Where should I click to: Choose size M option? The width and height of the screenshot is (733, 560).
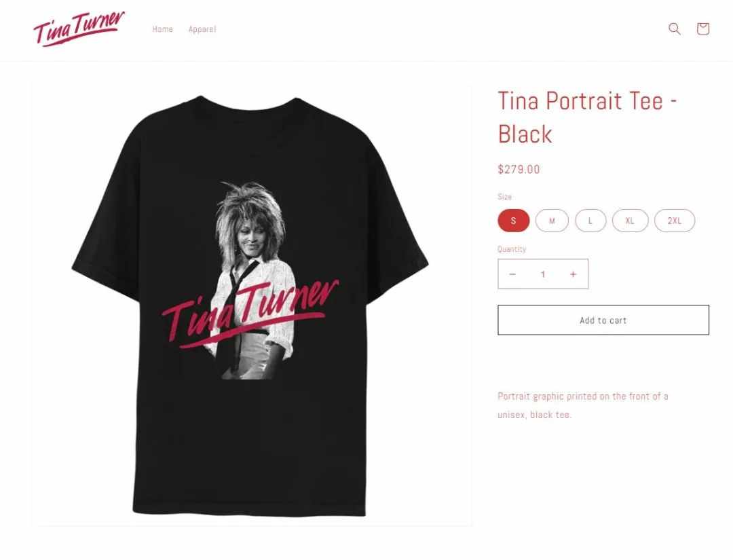pos(552,221)
